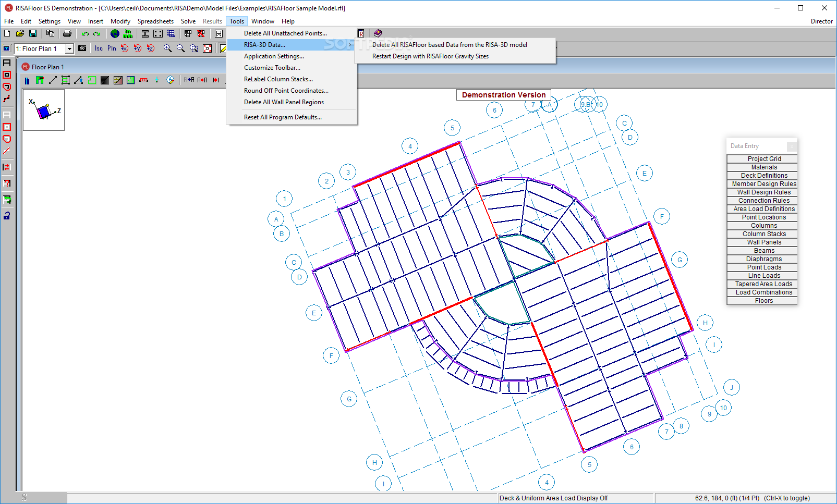Redo with the green redo arrow
Viewport: 837px width, 504px height.
[x=97, y=33]
